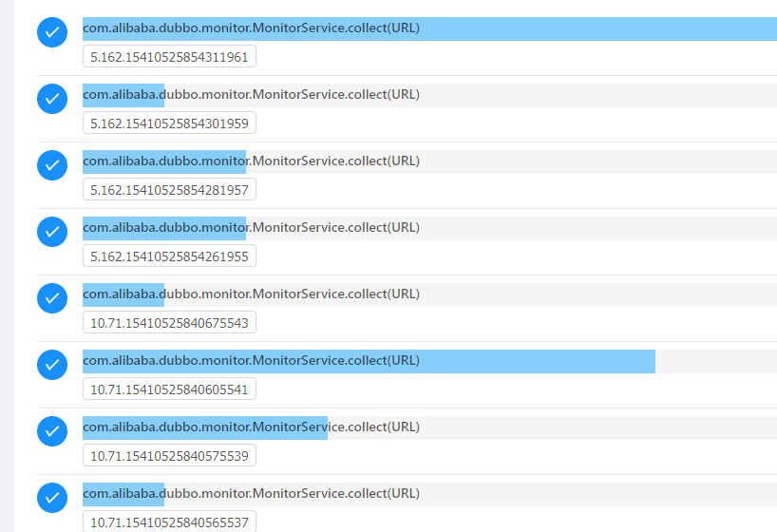The image size is (777, 532).
Task: Open trace ID tag 10.71.15410525840565537
Action: point(169,522)
